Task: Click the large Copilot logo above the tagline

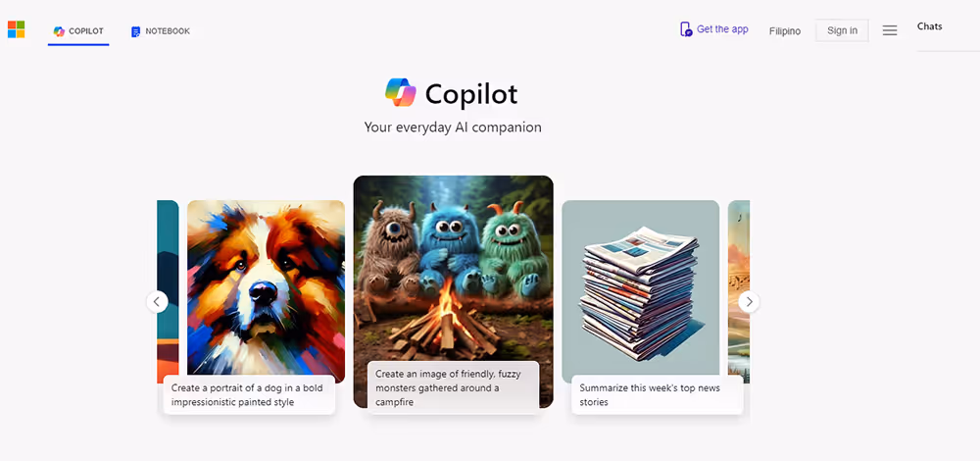Action: pyautogui.click(x=401, y=93)
